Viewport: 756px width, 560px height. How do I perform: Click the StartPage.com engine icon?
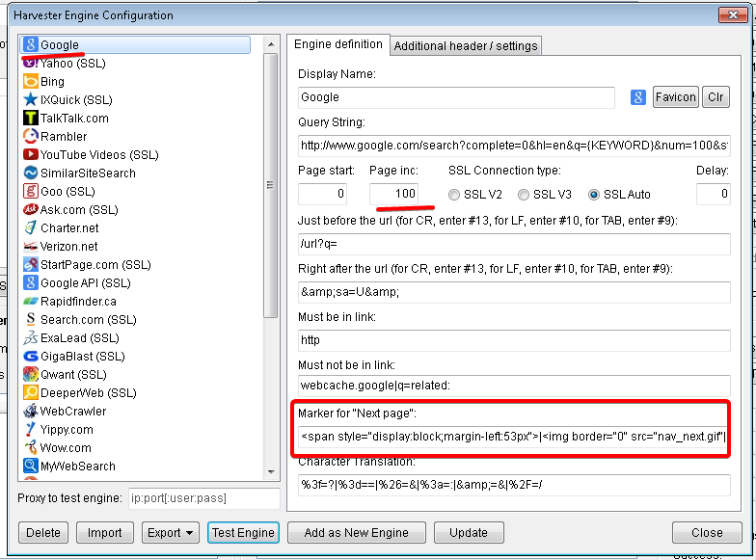(x=31, y=264)
